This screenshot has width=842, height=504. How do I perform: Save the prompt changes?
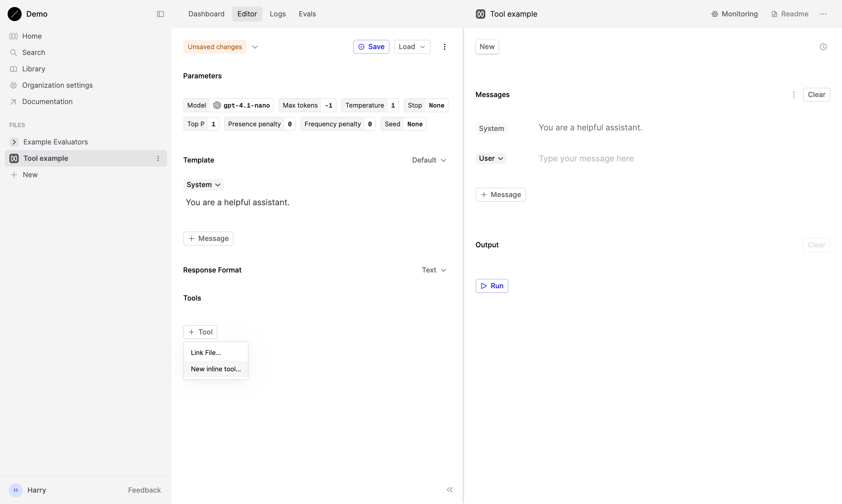[371, 46]
